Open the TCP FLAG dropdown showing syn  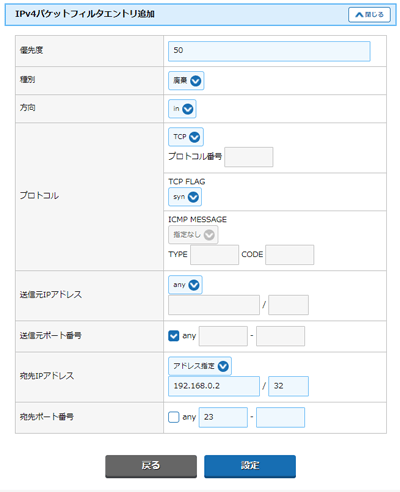(x=185, y=197)
